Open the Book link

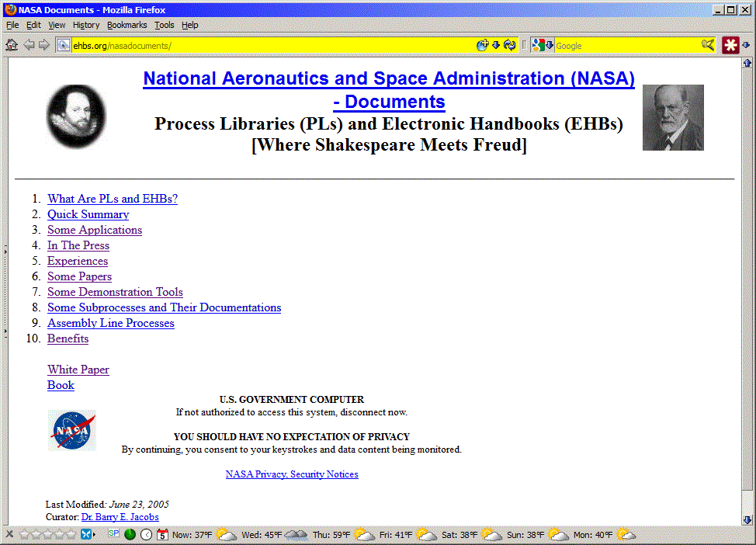tap(61, 385)
